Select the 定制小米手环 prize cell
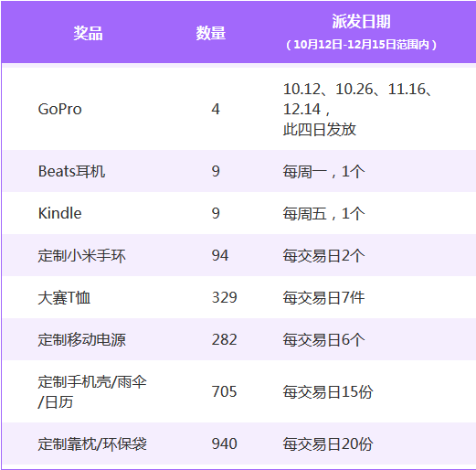Screen dimensions: 476x470 pyautogui.click(x=81, y=255)
